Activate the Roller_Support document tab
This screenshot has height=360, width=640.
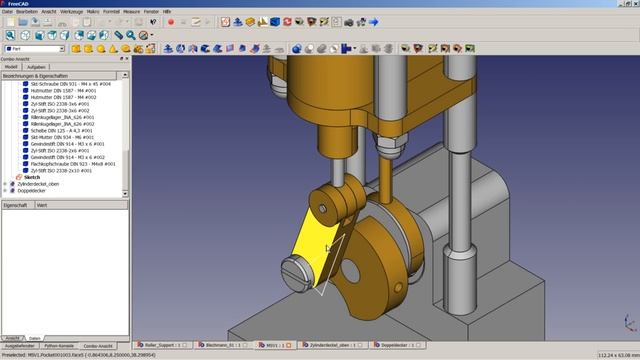tap(163, 345)
